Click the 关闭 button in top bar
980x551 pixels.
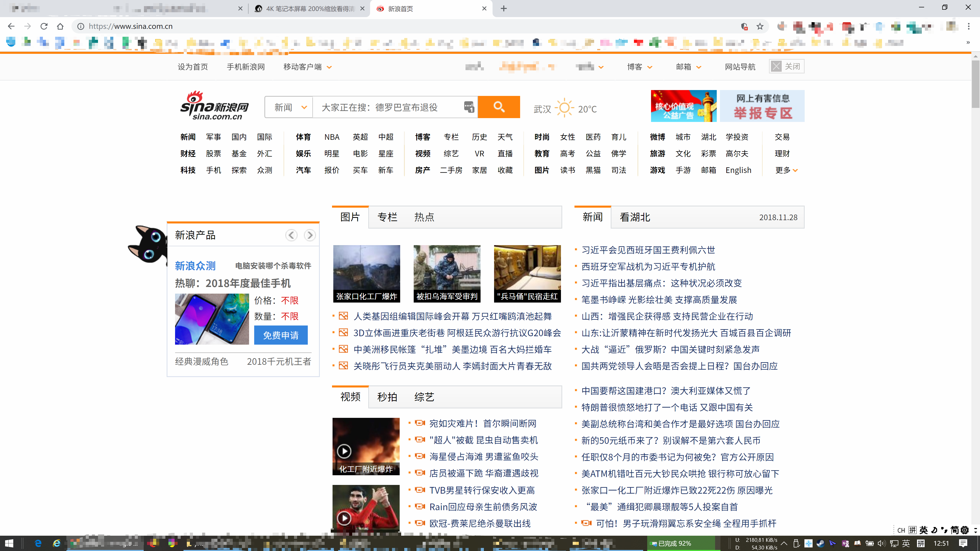[786, 67]
